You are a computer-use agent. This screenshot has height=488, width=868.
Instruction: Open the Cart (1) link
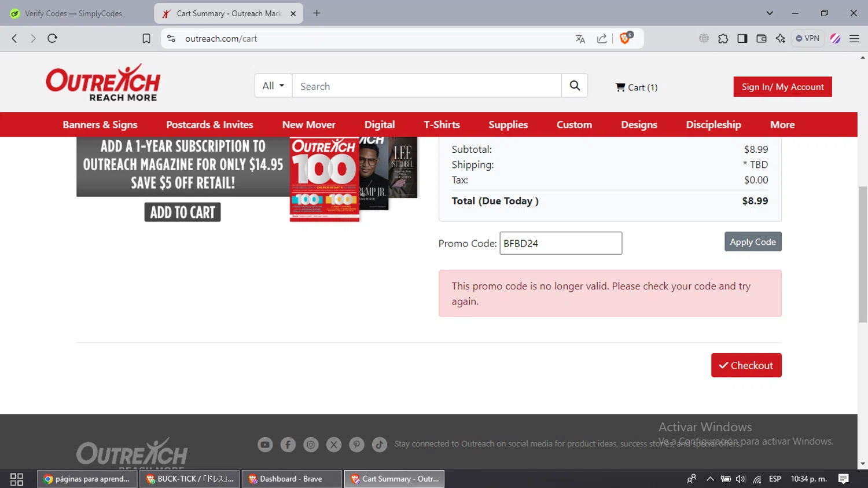[637, 87]
